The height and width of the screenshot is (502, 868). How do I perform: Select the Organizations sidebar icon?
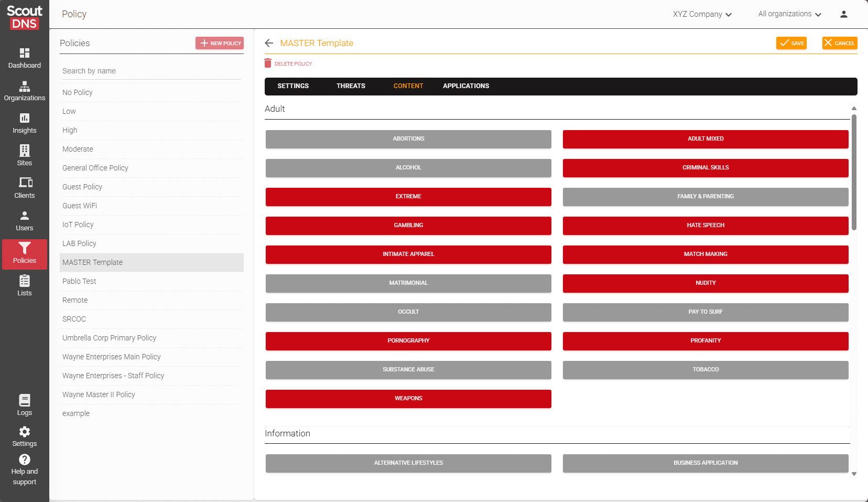coord(24,91)
